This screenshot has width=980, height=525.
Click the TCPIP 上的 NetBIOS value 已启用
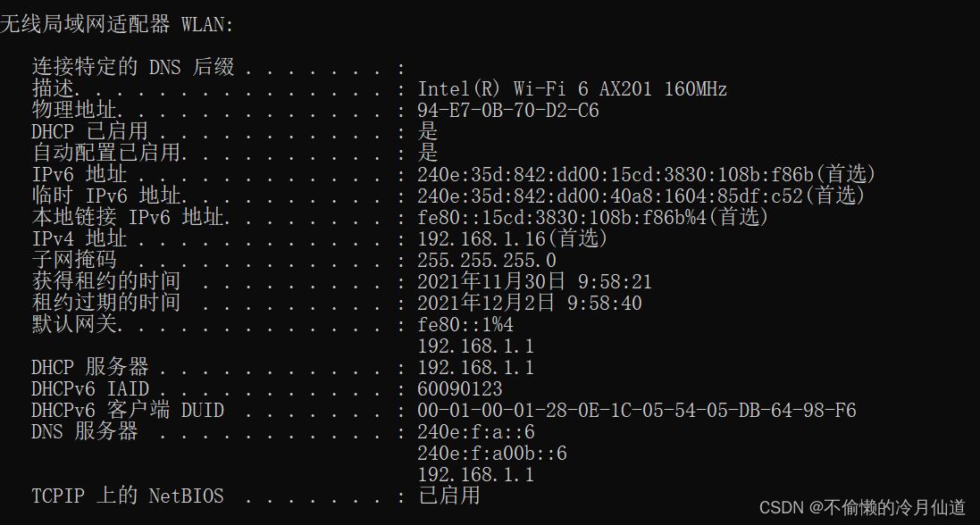448,496
